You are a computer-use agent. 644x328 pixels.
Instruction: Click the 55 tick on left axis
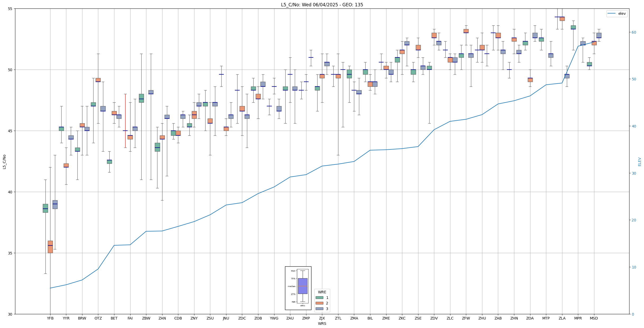[10, 9]
